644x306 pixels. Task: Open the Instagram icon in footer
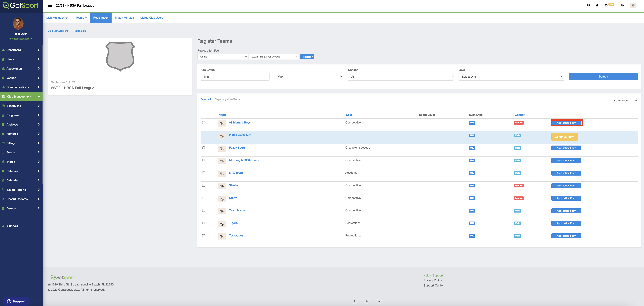367,301
